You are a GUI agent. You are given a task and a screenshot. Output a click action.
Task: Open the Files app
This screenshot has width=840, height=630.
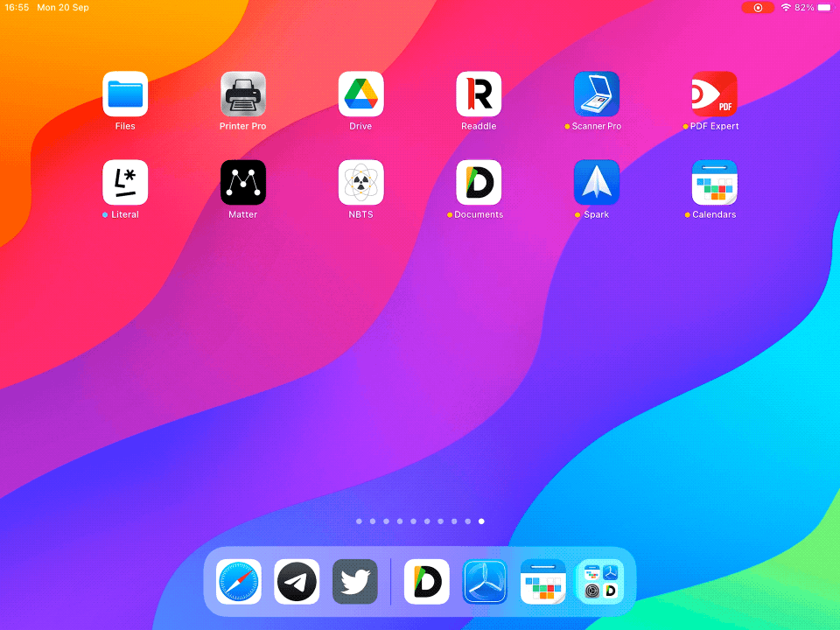125,94
